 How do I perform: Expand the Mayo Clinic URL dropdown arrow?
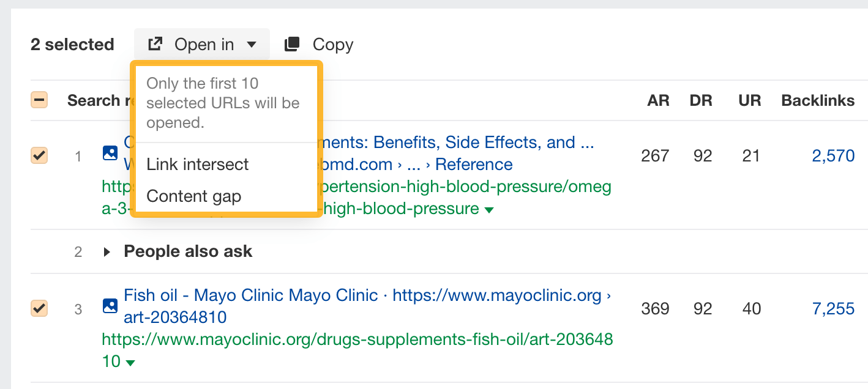[x=130, y=363]
